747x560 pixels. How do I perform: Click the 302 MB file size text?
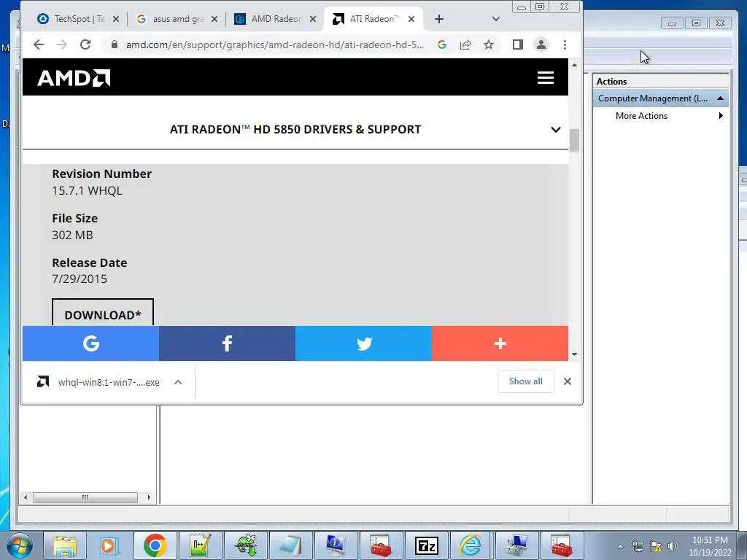[x=72, y=235]
